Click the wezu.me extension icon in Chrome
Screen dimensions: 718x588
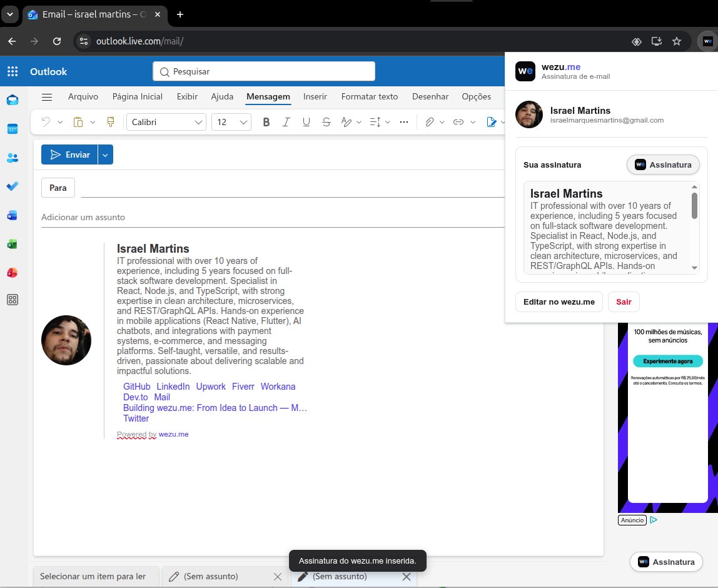(708, 41)
